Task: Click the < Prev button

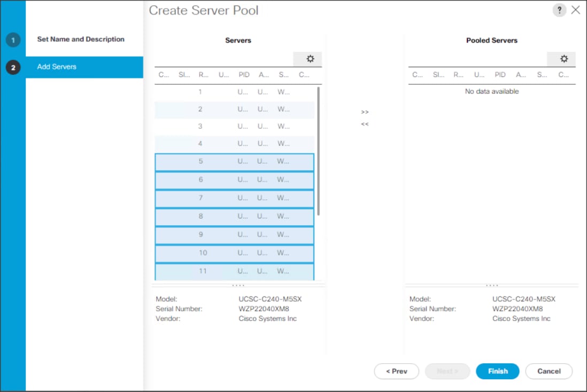Action: (x=397, y=371)
